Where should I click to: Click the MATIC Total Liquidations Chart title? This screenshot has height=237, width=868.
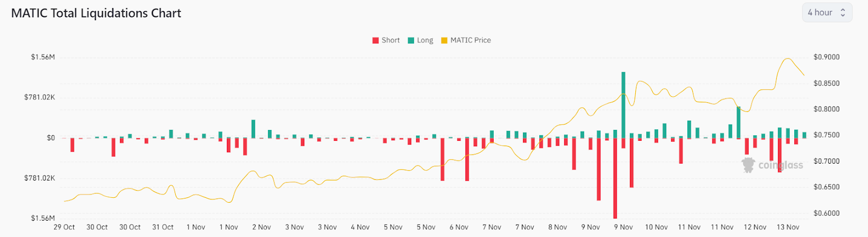click(96, 13)
